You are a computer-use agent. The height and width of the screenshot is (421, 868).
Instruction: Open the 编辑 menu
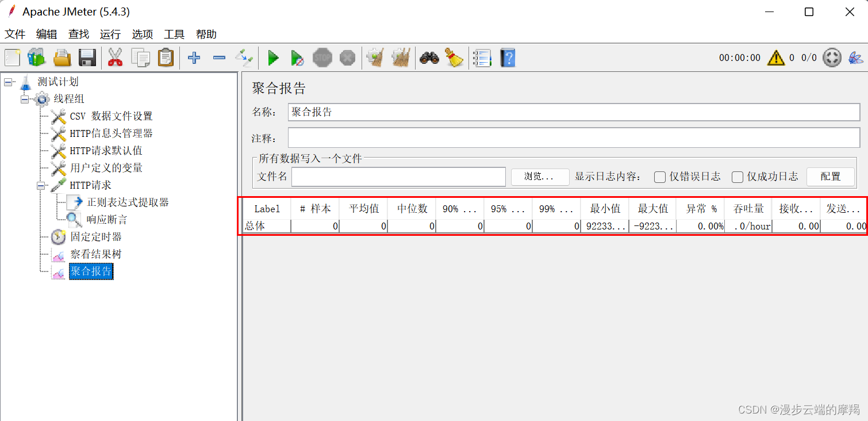click(x=47, y=35)
